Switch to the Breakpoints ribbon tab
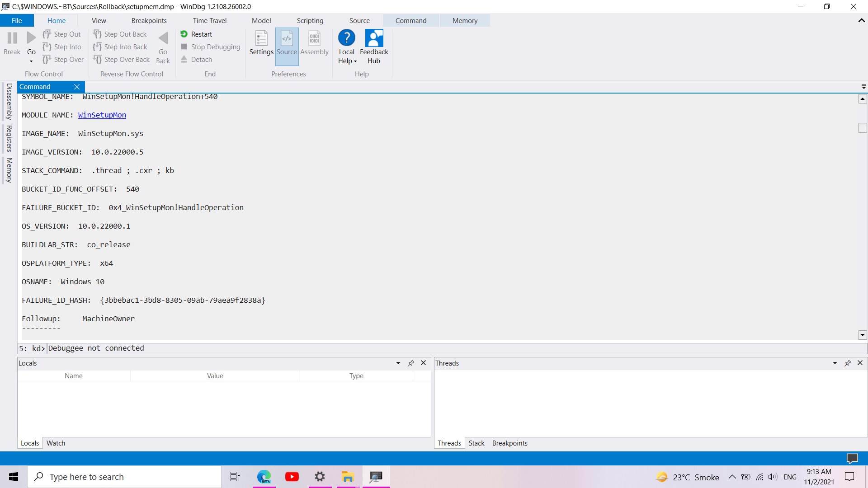Screen dimensions: 868x488 pyautogui.click(x=149, y=21)
